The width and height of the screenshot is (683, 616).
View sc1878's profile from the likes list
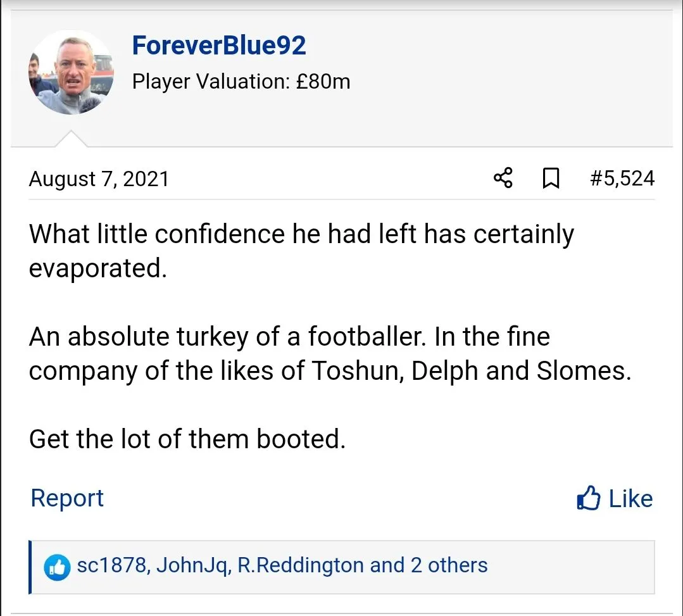click(113, 565)
